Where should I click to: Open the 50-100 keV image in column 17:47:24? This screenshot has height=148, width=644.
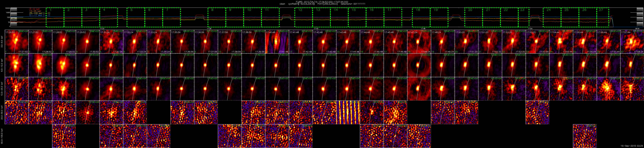(419, 136)
